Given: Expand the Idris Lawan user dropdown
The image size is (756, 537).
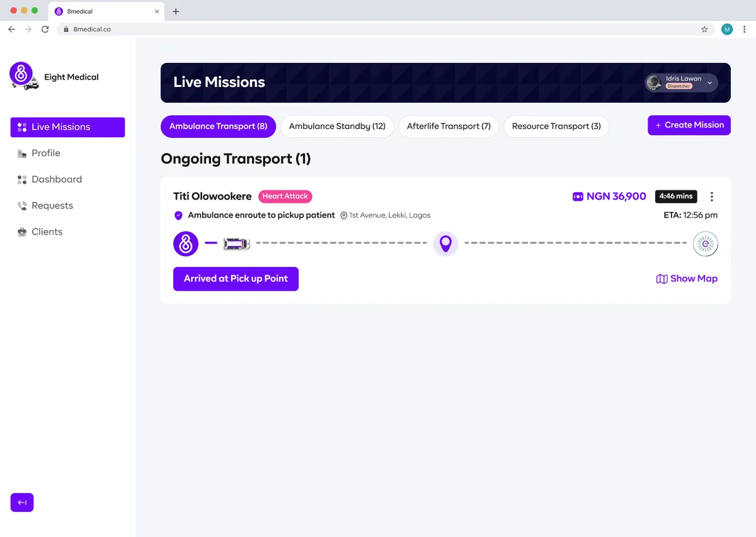Looking at the screenshot, I should [x=709, y=82].
